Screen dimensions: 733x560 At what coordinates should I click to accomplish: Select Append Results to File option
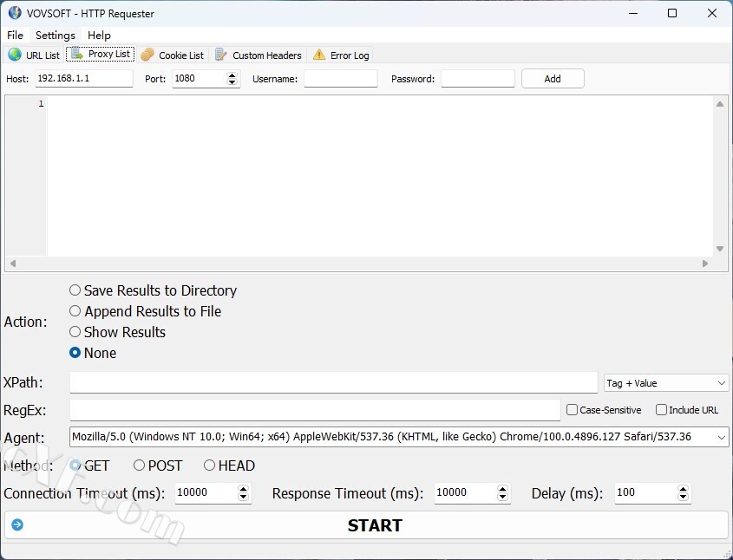coord(75,311)
